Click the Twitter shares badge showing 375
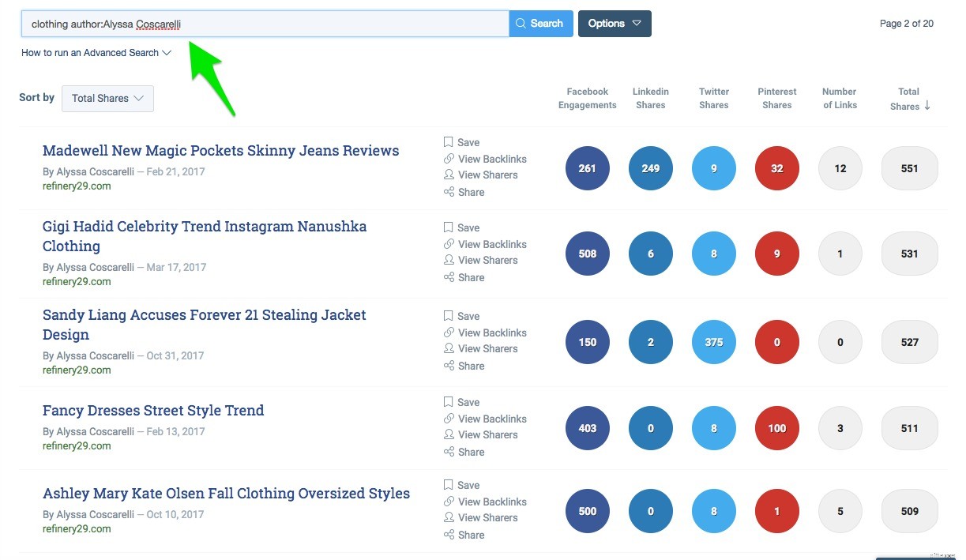This screenshot has width=966, height=560. (713, 342)
